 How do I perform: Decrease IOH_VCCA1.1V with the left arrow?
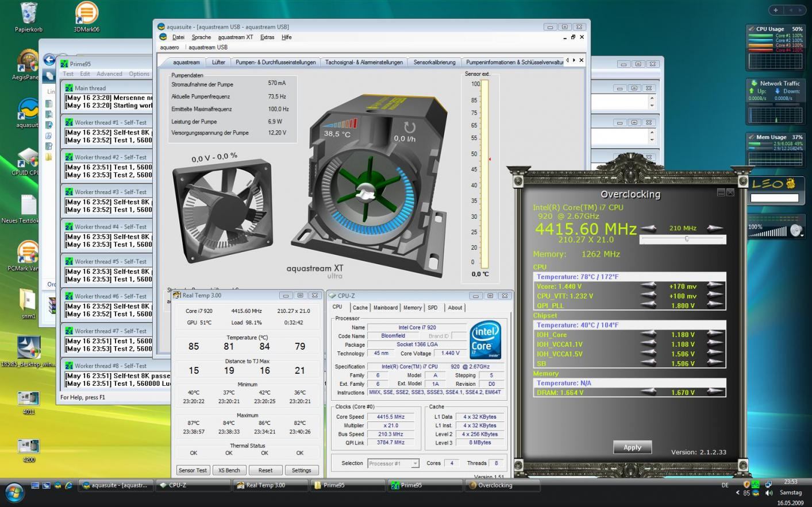(648, 343)
